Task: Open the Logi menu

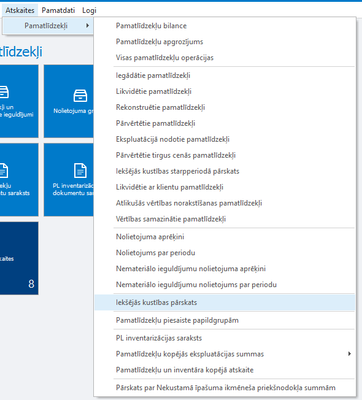Action: pos(89,10)
